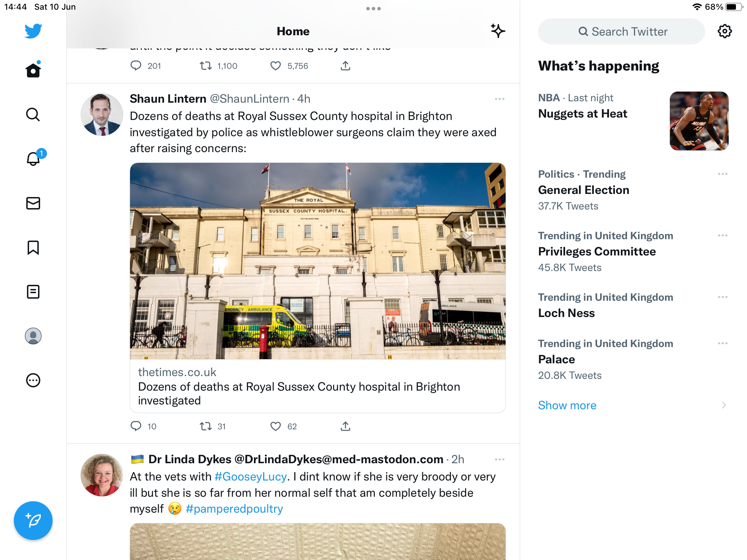Open Royal Sussex County Hospital article image
The height and width of the screenshot is (560, 747).
(318, 261)
